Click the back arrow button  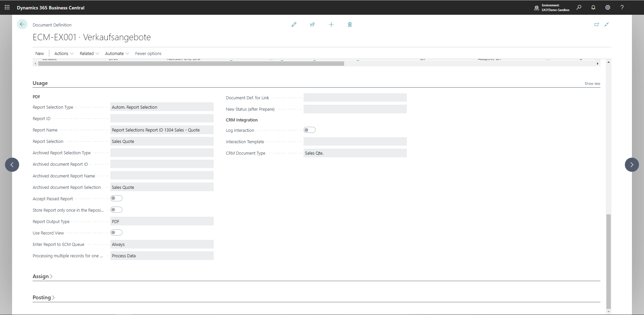pyautogui.click(x=22, y=24)
